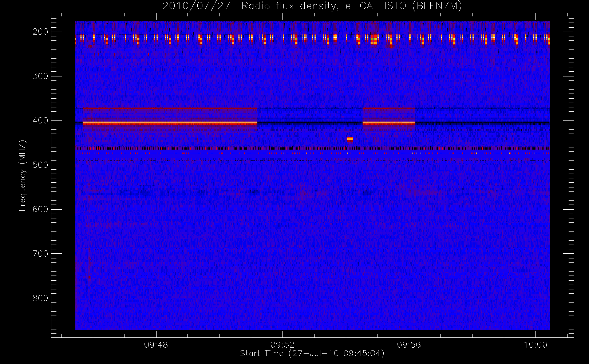
Task: Click the 'Frequency (MHZ)' axis label
Action: point(23,175)
